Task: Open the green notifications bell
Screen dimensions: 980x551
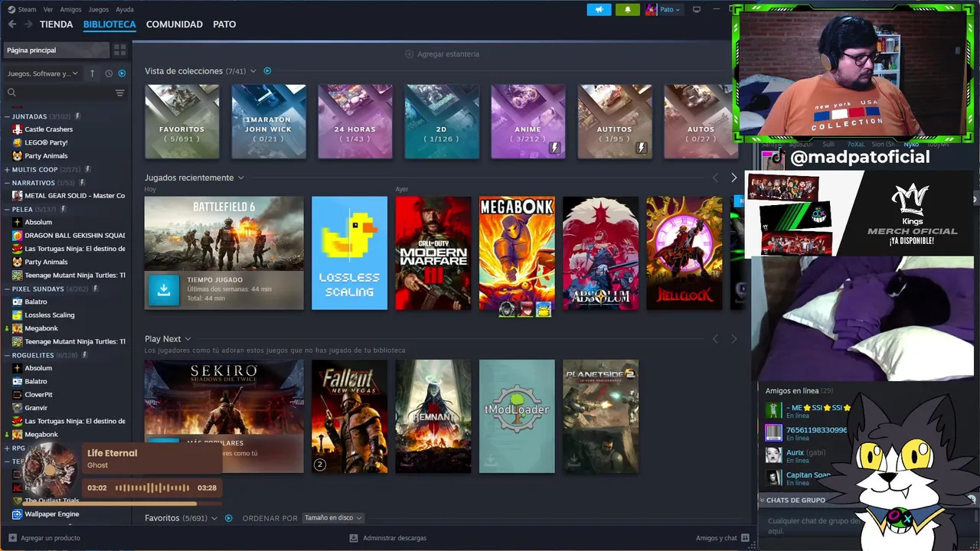Action: click(x=627, y=9)
